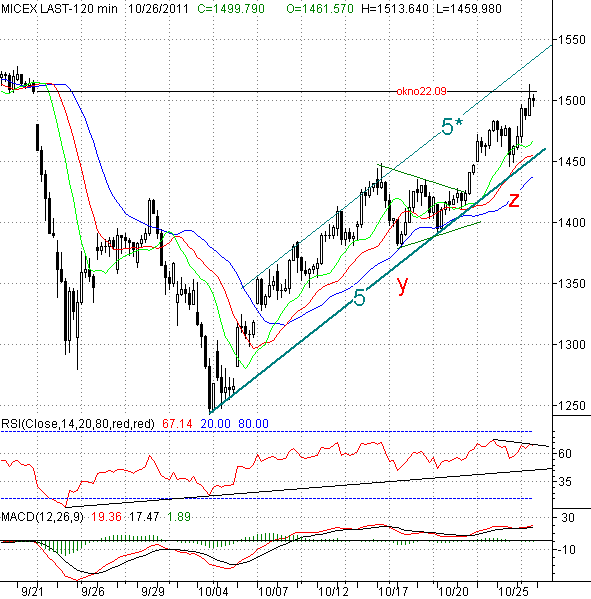Click the RSI axis label 35
Viewport: 591px width, 599px height.
click(565, 482)
